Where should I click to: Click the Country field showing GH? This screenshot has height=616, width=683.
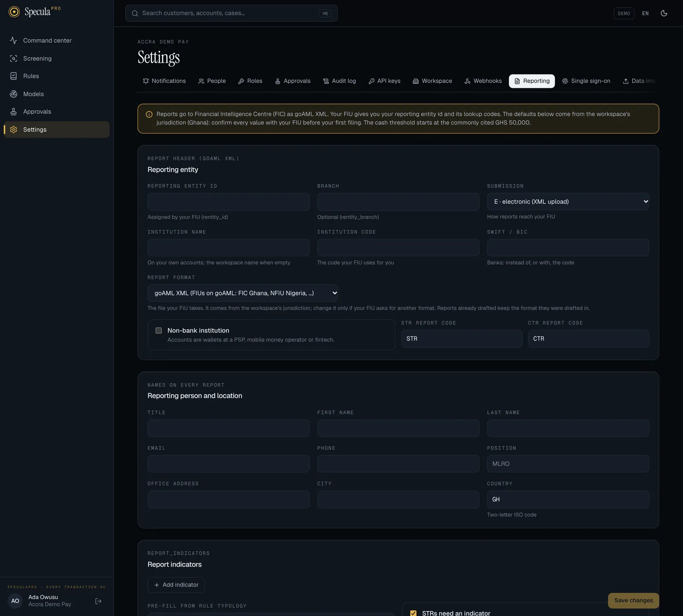coord(568,500)
